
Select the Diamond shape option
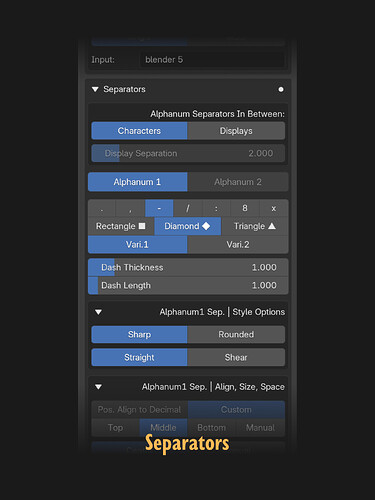click(x=188, y=226)
